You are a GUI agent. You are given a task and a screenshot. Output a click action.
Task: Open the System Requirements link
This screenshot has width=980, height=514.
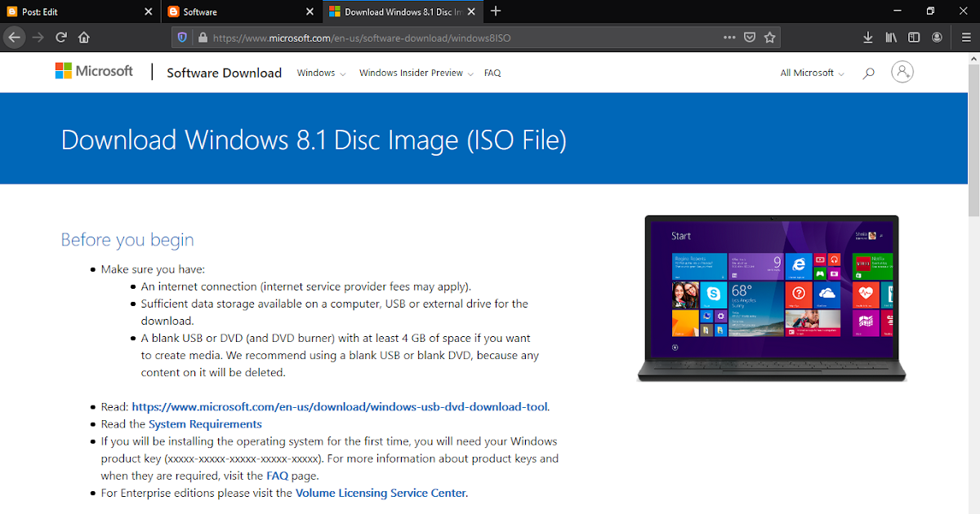(205, 424)
